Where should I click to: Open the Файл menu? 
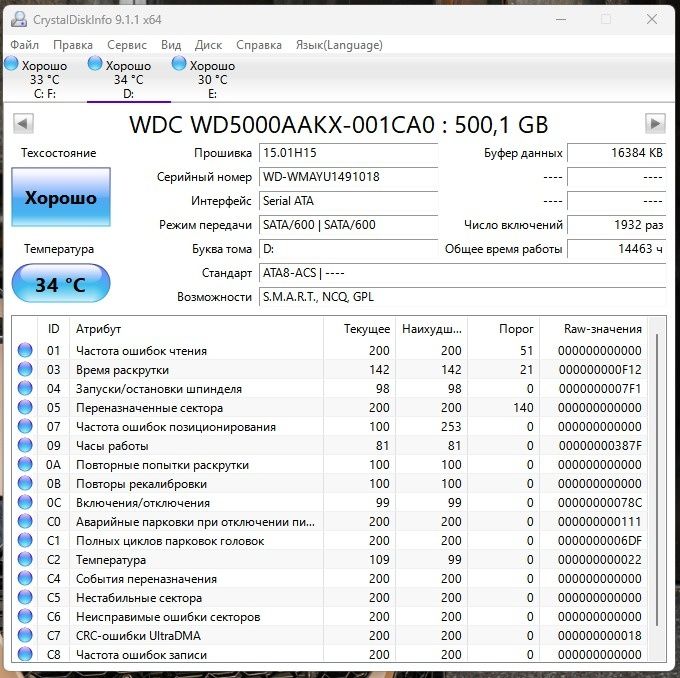click(24, 45)
